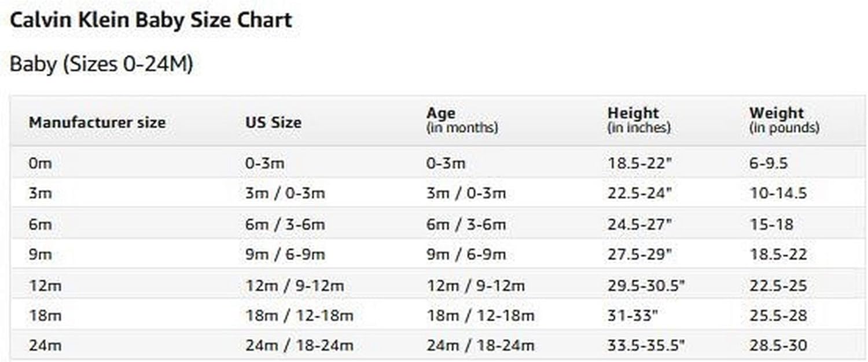Select the 9m manufacturer size cell

(x=41, y=254)
